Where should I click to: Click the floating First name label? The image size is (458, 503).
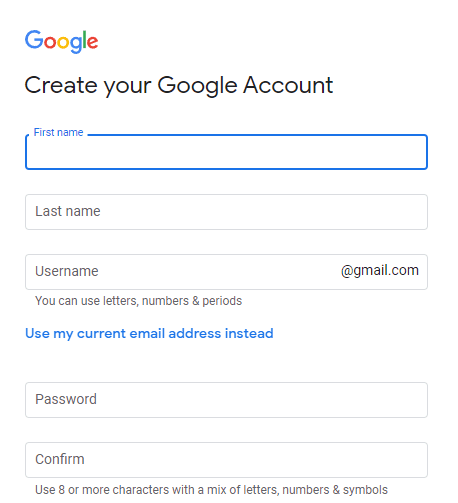tap(58, 132)
